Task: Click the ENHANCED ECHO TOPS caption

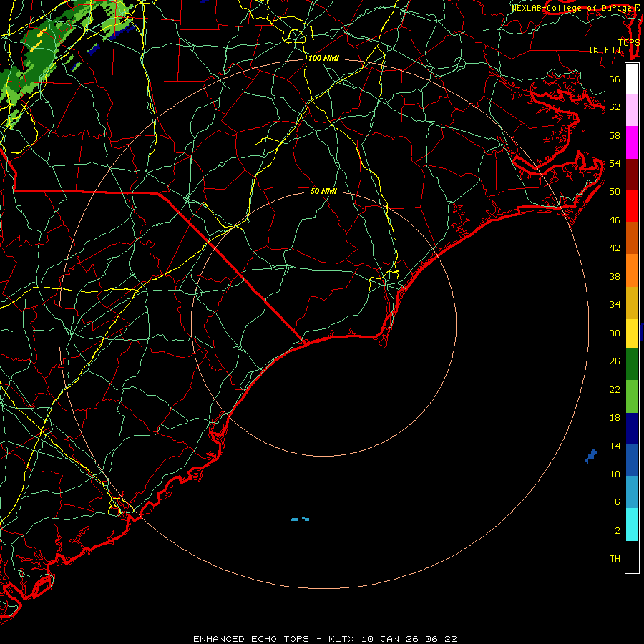Action: (x=251, y=639)
